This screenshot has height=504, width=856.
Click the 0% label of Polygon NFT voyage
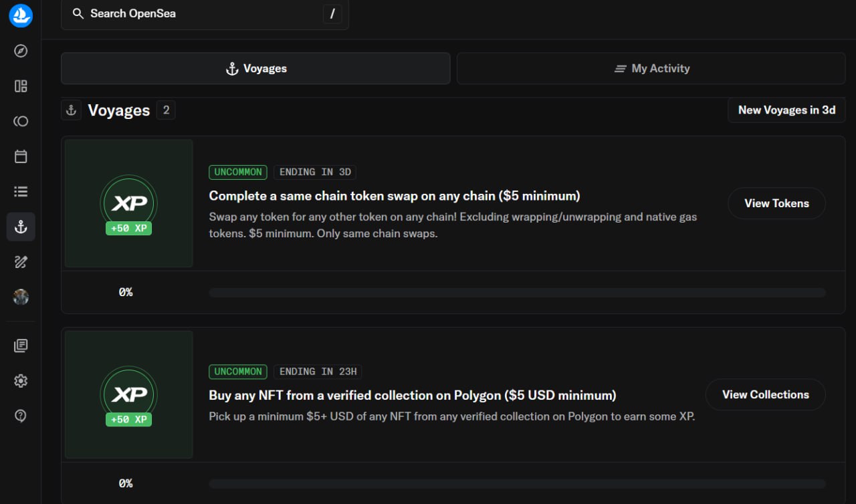(126, 483)
